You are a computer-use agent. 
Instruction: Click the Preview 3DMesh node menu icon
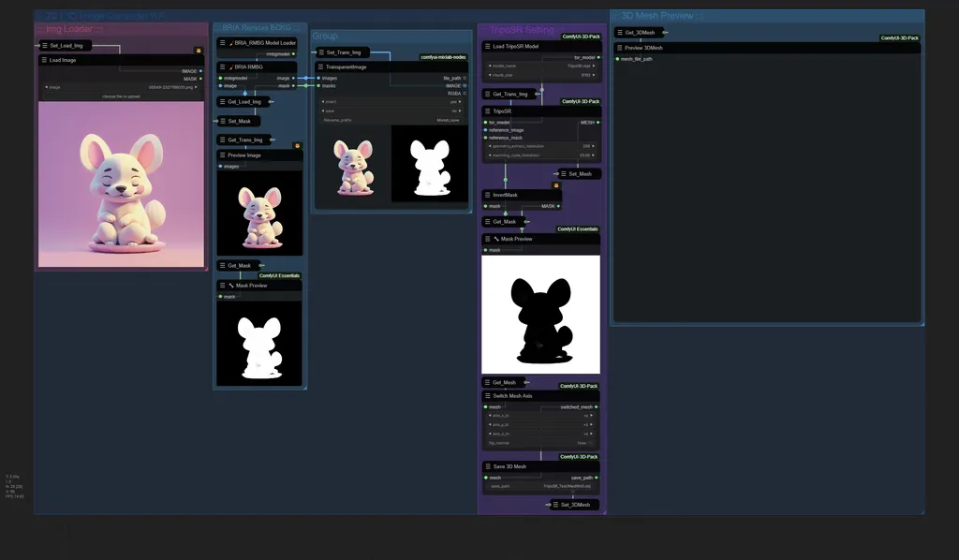tap(620, 47)
